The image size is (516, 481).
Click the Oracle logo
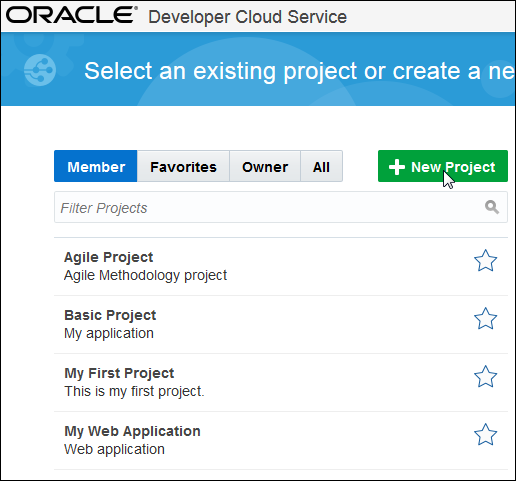[72, 15]
